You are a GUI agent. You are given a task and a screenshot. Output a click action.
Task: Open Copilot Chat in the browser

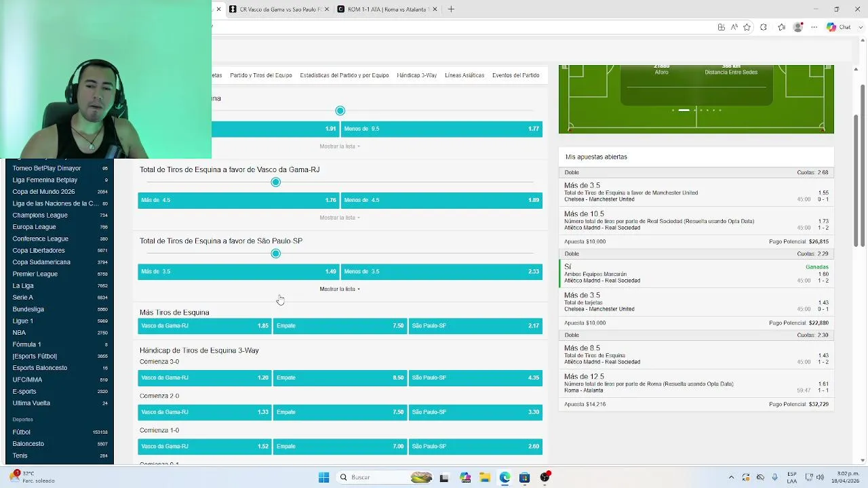click(x=840, y=27)
